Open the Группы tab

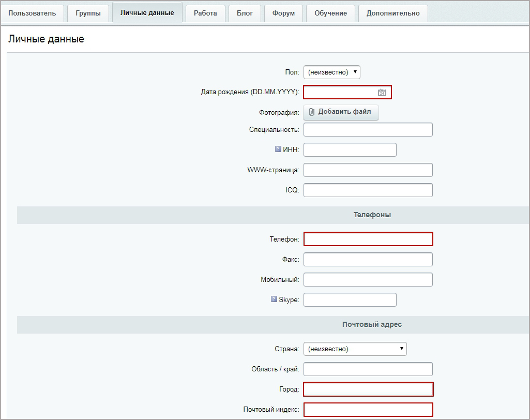click(88, 13)
